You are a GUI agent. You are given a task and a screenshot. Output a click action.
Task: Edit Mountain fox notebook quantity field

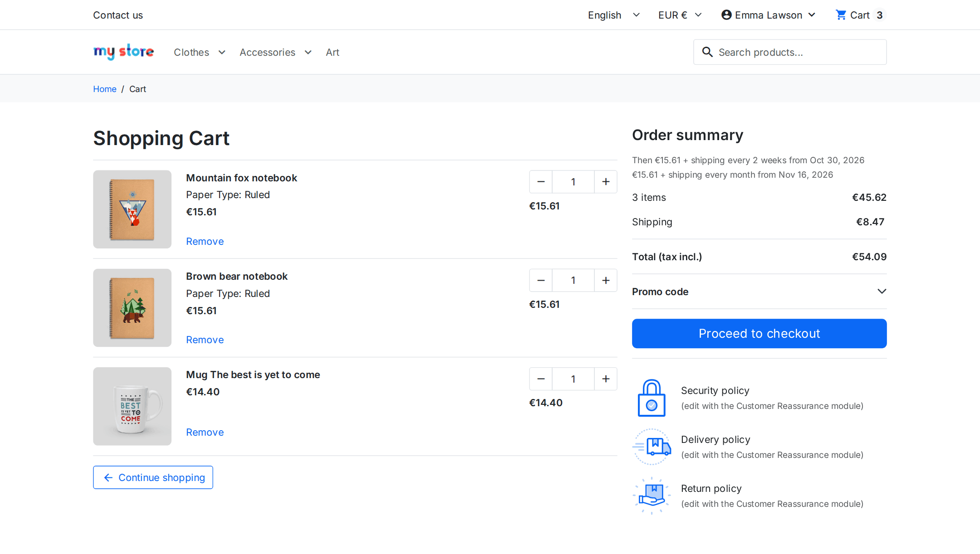(x=573, y=182)
